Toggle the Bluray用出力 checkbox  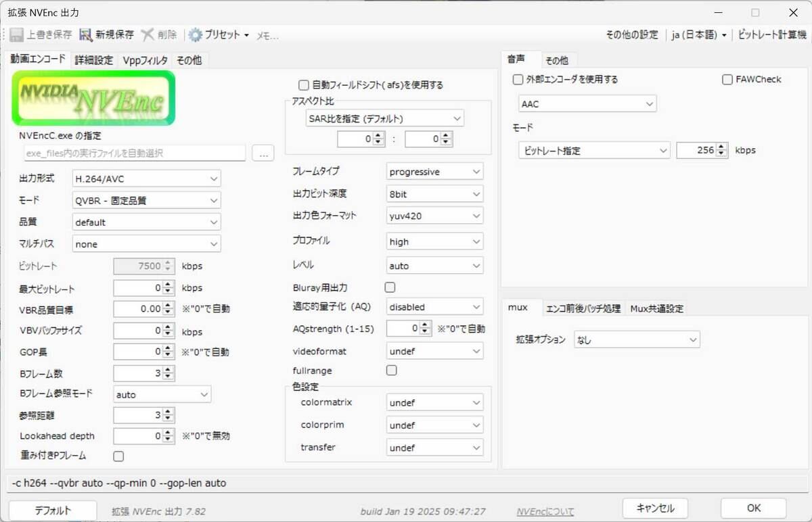pos(390,287)
